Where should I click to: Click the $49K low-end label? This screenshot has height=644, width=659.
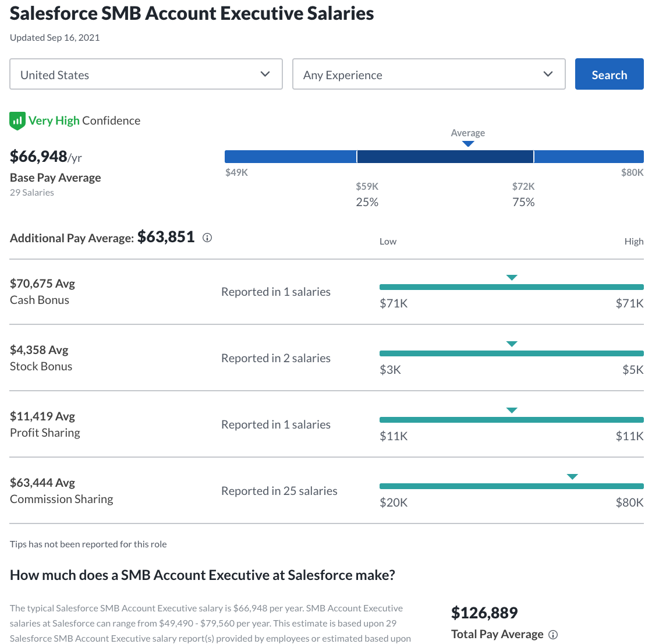(x=236, y=172)
